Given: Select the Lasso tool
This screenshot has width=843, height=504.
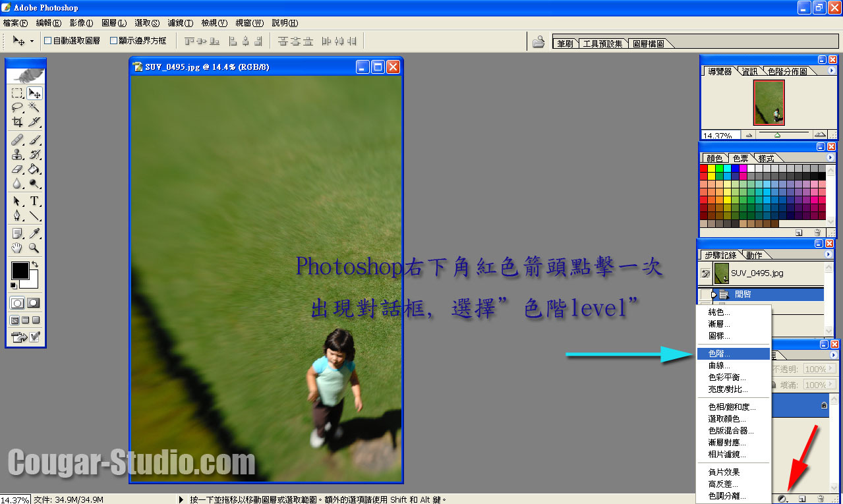Looking at the screenshot, I should [18, 107].
